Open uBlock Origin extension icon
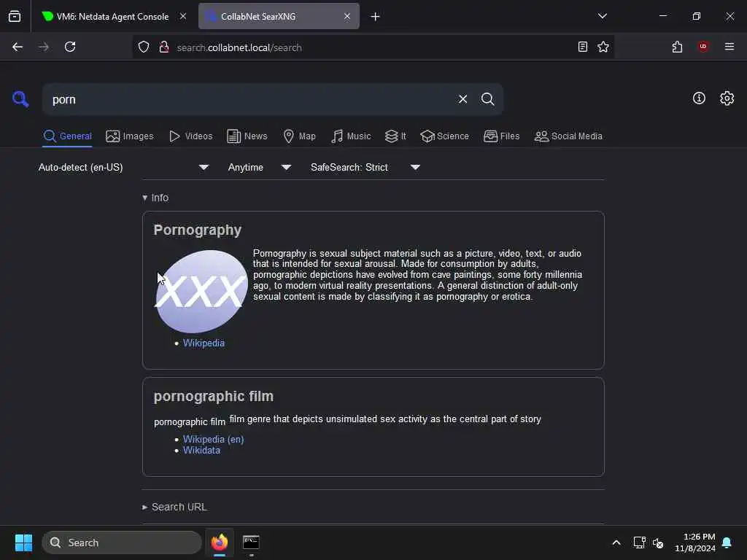Image resolution: width=747 pixels, height=560 pixels. (703, 47)
